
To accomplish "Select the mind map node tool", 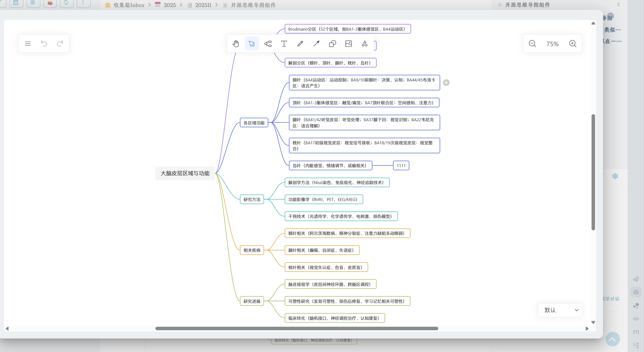I will (268, 44).
